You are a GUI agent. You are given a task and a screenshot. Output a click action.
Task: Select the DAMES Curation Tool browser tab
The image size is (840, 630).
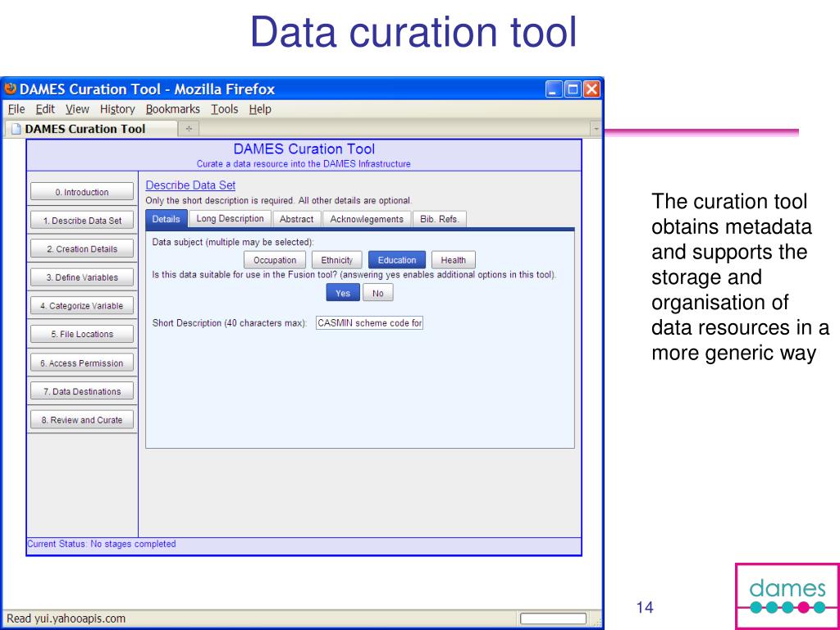point(91,129)
